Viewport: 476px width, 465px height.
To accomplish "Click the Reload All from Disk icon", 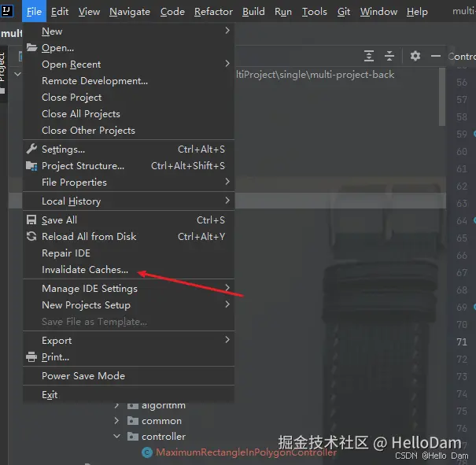I will pos(31,236).
